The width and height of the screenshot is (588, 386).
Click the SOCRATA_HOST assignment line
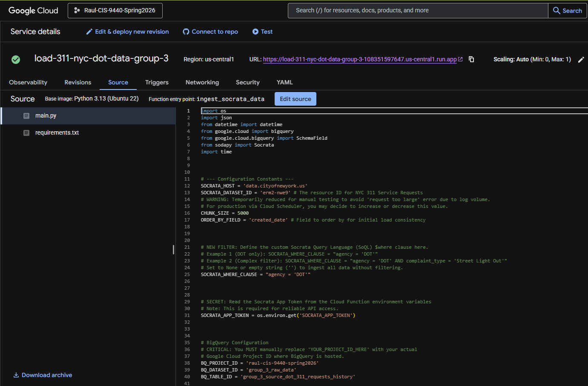point(254,186)
